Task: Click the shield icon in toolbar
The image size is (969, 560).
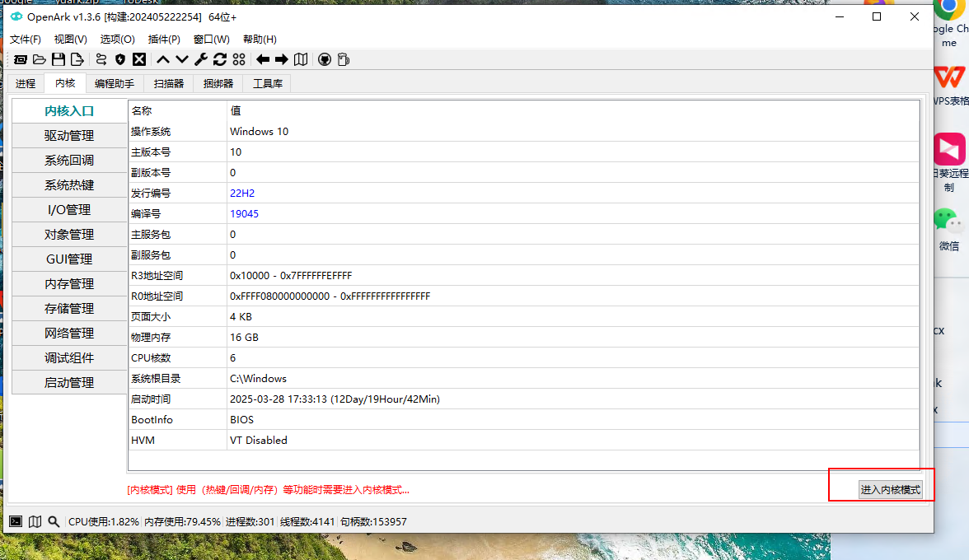Action: tap(120, 59)
